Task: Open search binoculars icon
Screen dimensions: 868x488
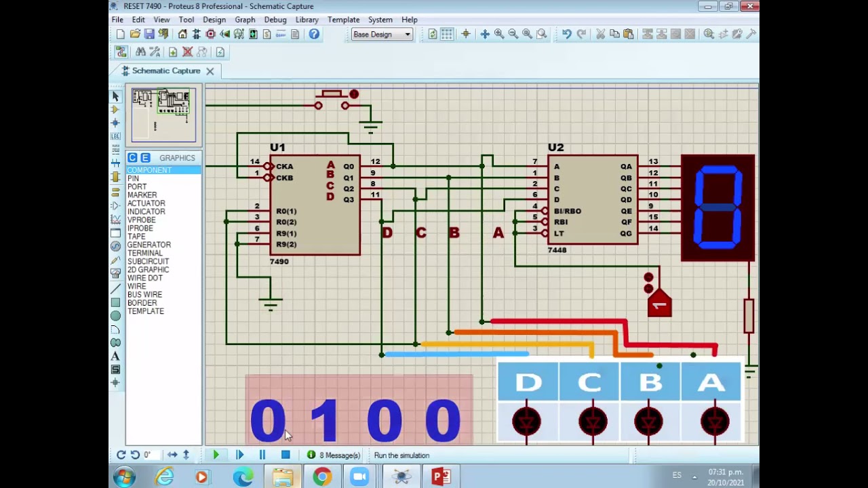Action: coord(140,52)
